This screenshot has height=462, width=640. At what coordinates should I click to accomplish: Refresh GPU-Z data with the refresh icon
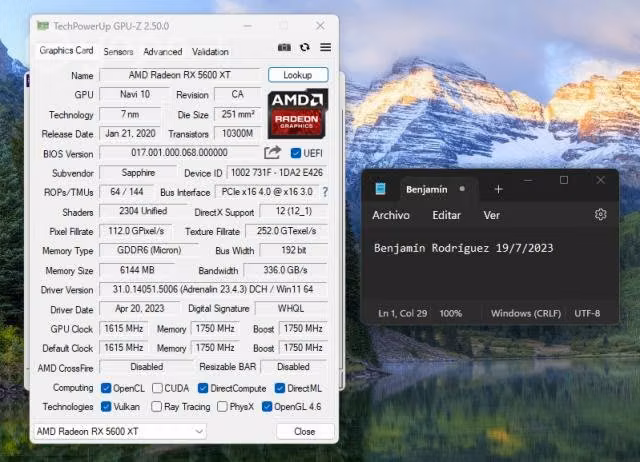tap(304, 47)
